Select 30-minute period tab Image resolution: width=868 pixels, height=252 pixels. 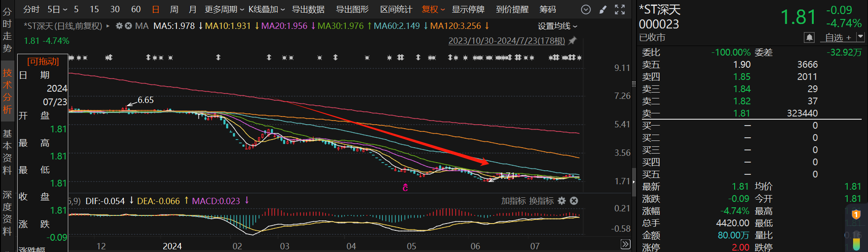coord(115,9)
